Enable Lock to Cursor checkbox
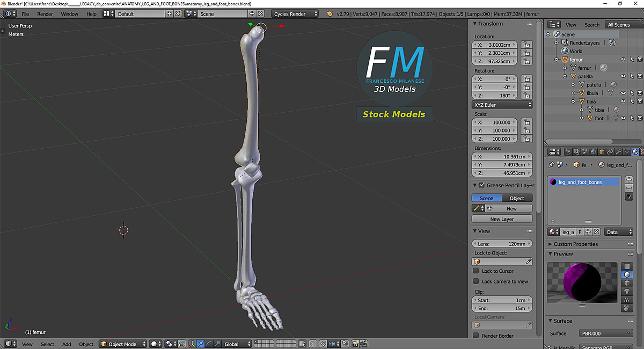Screen dimensions: 644x349 click(476, 271)
